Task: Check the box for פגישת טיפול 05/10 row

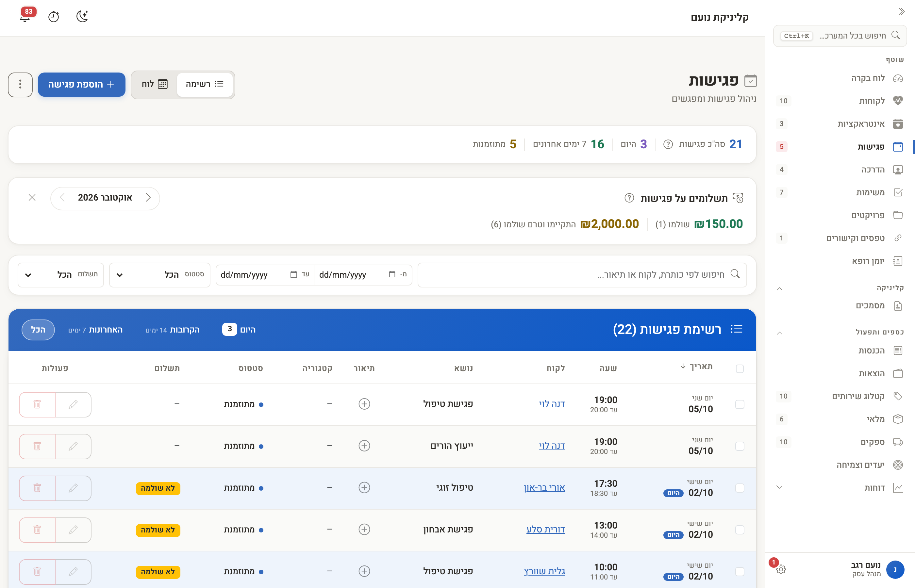Action: pyautogui.click(x=739, y=404)
